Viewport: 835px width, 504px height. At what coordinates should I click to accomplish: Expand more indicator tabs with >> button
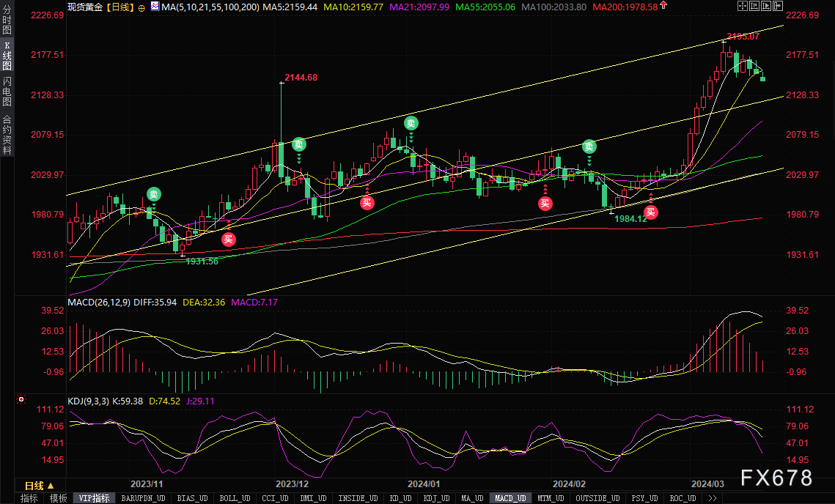click(x=713, y=498)
